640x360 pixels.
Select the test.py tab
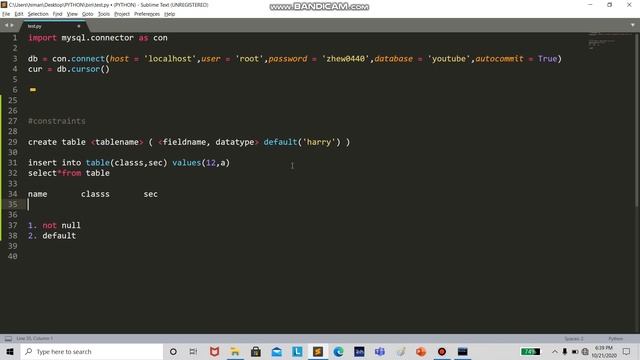53,26
